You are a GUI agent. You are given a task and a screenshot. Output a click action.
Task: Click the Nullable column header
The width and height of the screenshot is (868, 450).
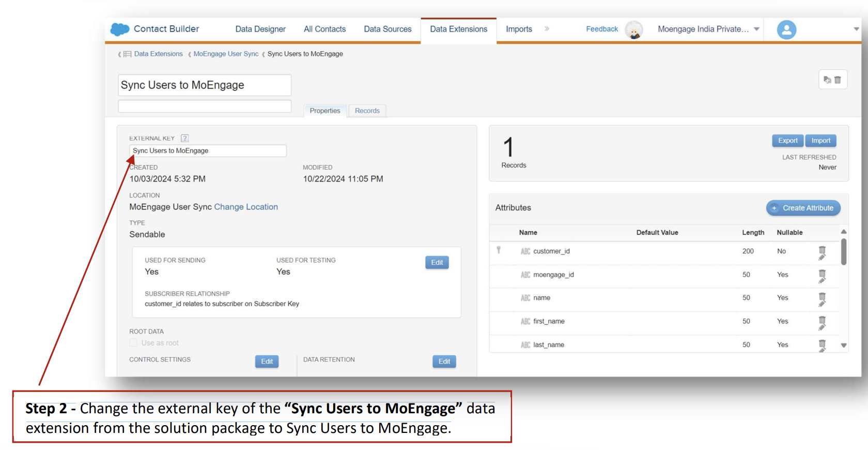[789, 233]
